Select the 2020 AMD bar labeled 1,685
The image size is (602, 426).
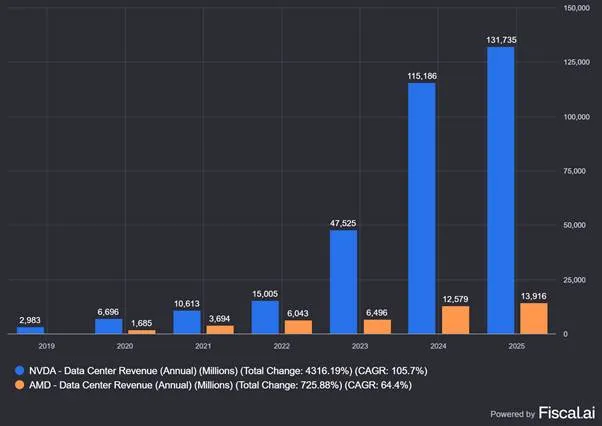pos(142,332)
